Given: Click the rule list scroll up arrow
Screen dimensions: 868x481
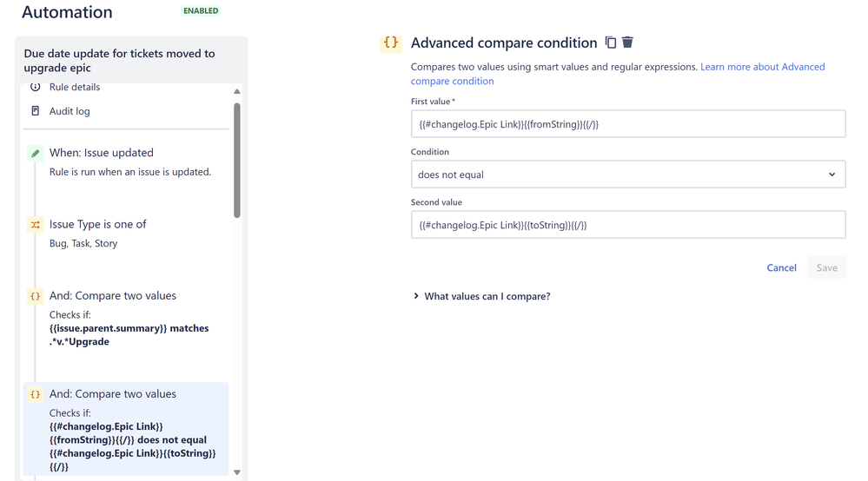Looking at the screenshot, I should [237, 91].
